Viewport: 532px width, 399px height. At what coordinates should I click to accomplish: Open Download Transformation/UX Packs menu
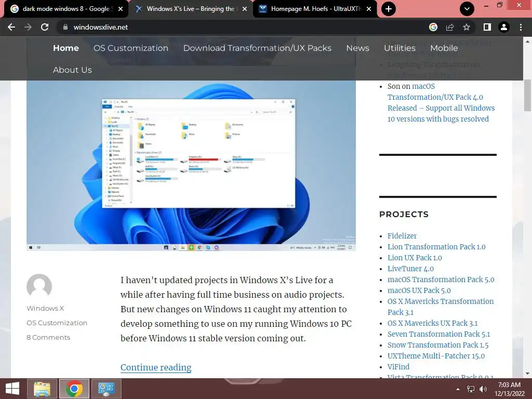(257, 48)
